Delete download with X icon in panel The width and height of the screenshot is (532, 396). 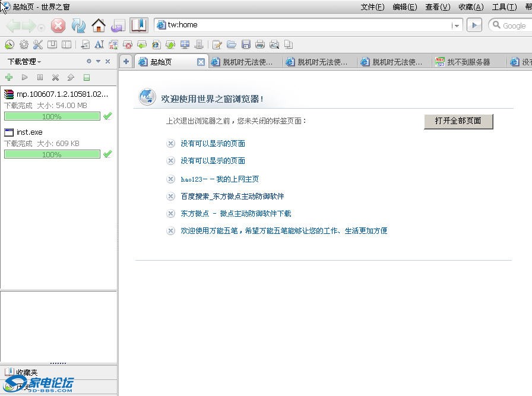click(55, 77)
